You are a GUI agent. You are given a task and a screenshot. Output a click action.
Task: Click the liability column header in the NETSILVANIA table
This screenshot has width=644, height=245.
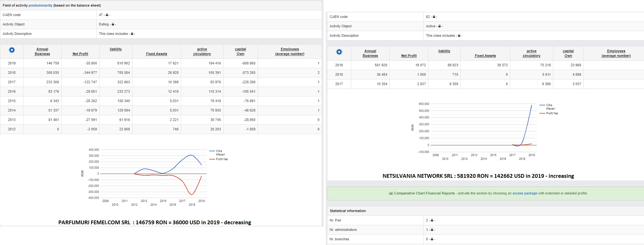pyautogui.click(x=444, y=51)
